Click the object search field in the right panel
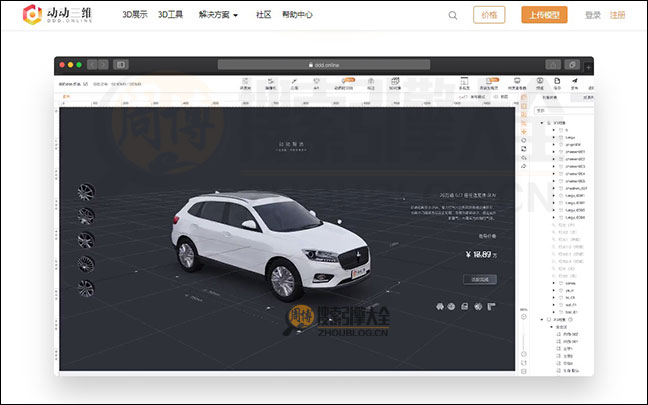This screenshot has height=405, width=648. point(564,110)
